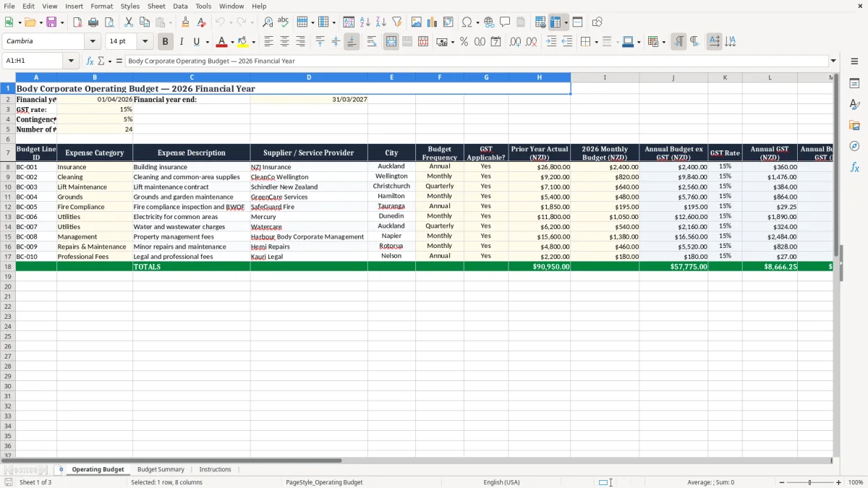This screenshot has height=488, width=868.
Task: Click the Cut scissors icon
Action: click(129, 22)
